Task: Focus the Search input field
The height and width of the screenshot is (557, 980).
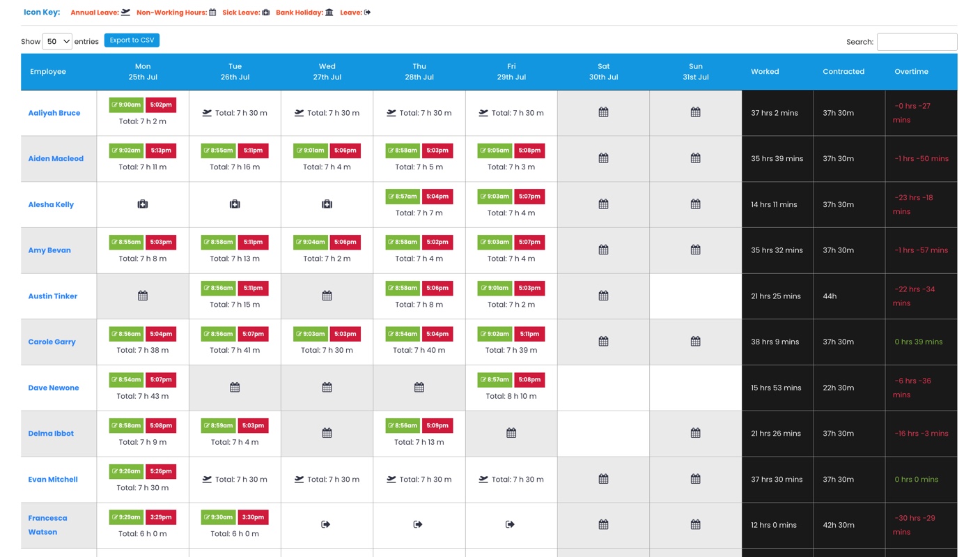Action: [917, 42]
